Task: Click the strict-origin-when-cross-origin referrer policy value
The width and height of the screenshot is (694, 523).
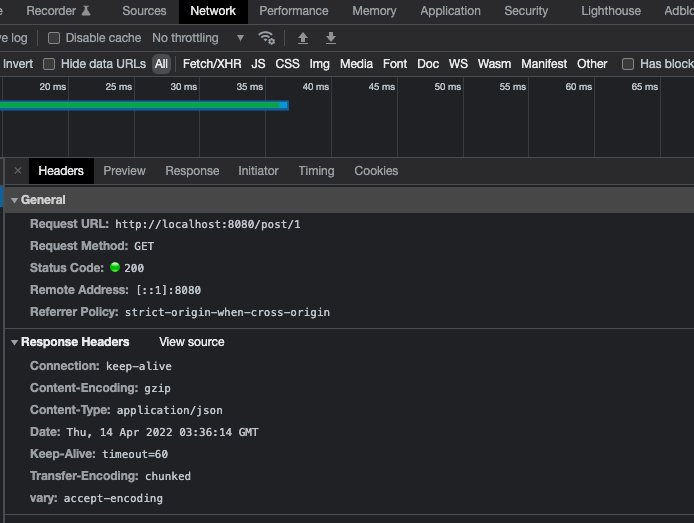Action: [227, 312]
